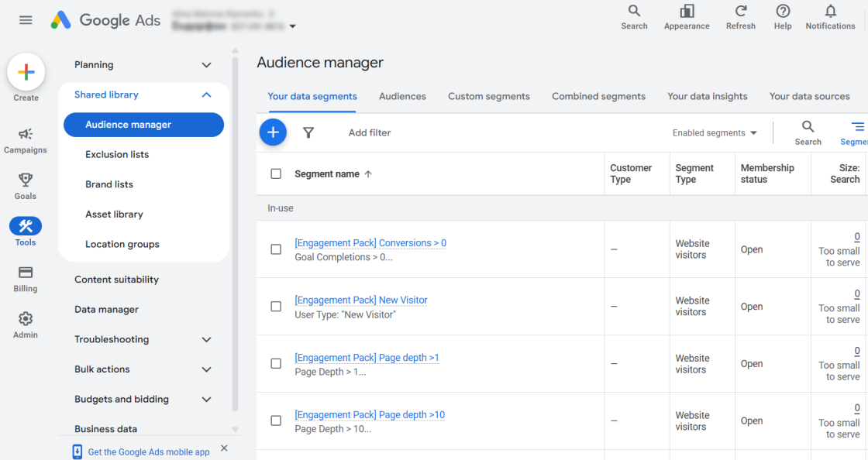Click the Create plus button
The width and height of the screenshot is (868, 460).
26,72
